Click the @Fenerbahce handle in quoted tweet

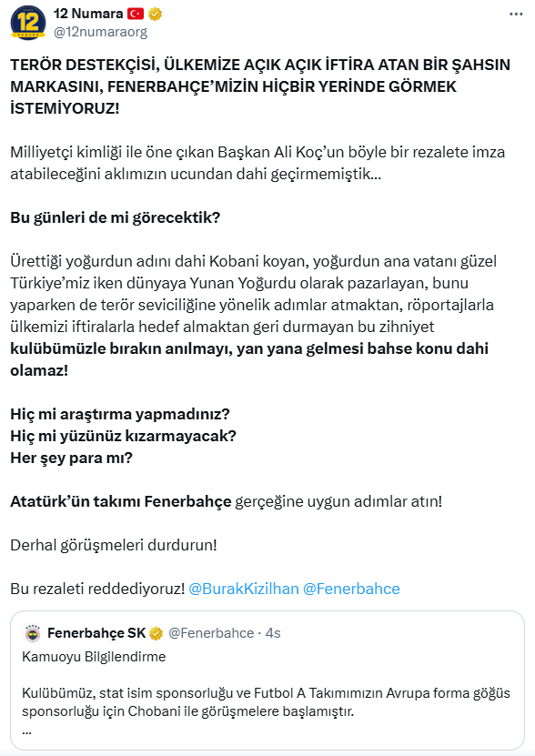[211, 633]
